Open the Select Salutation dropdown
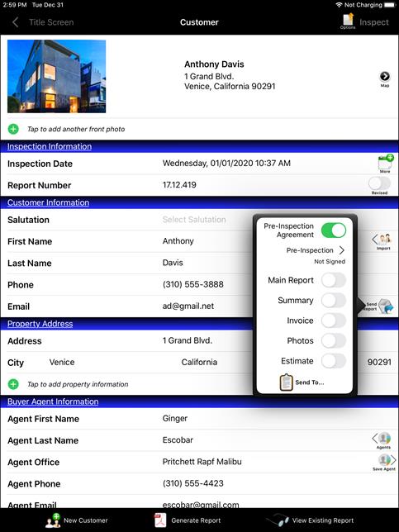Viewport: 399px width, 532px height. click(194, 220)
